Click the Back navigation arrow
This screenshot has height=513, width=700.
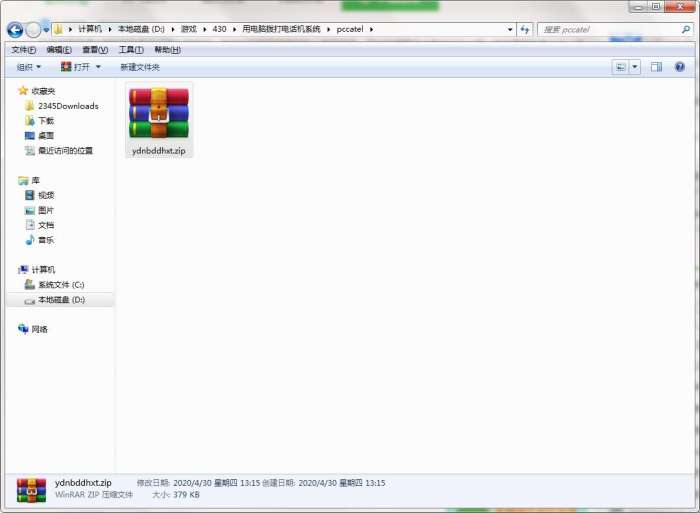coord(15,30)
